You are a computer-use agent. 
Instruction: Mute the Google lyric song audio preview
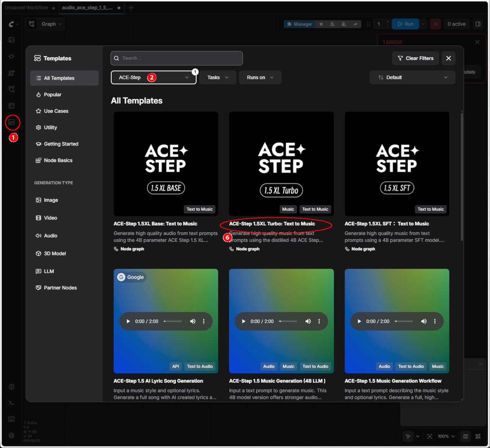pyautogui.click(x=193, y=321)
